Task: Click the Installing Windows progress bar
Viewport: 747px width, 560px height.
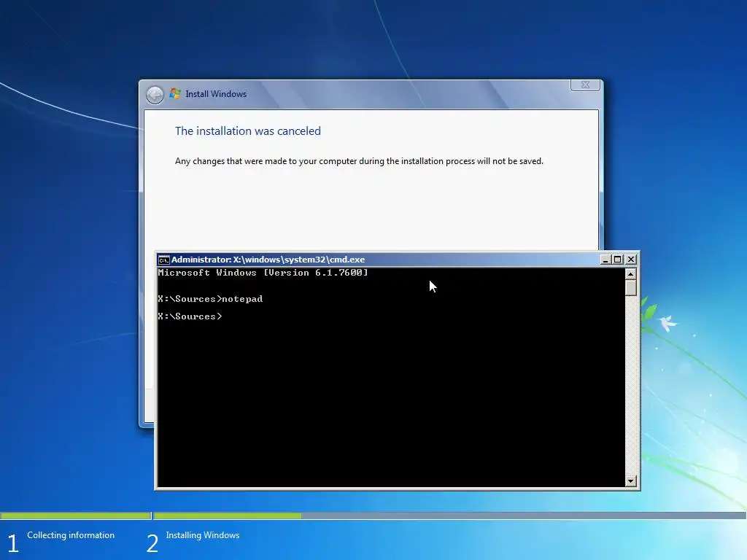Action: [449, 516]
